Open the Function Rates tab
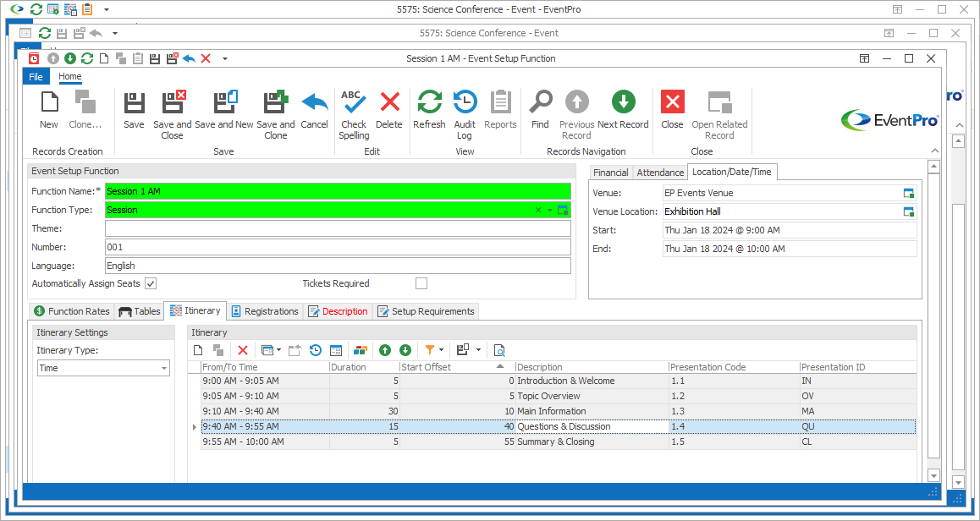The width and height of the screenshot is (980, 521). click(x=72, y=311)
